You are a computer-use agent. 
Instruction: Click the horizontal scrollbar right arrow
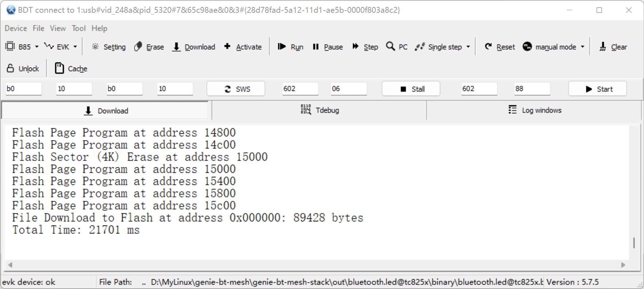tap(623, 265)
